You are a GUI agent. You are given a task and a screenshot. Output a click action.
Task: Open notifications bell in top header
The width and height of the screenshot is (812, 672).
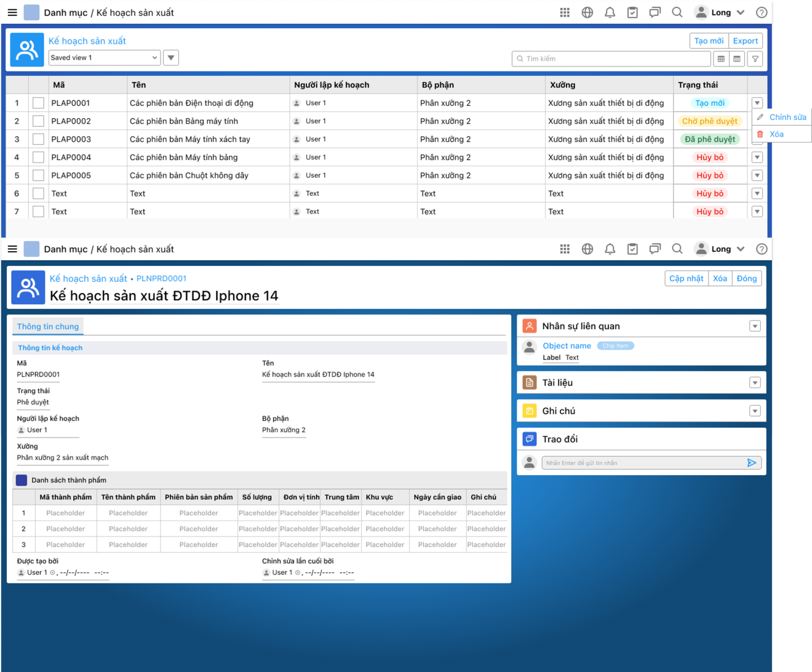tap(610, 12)
